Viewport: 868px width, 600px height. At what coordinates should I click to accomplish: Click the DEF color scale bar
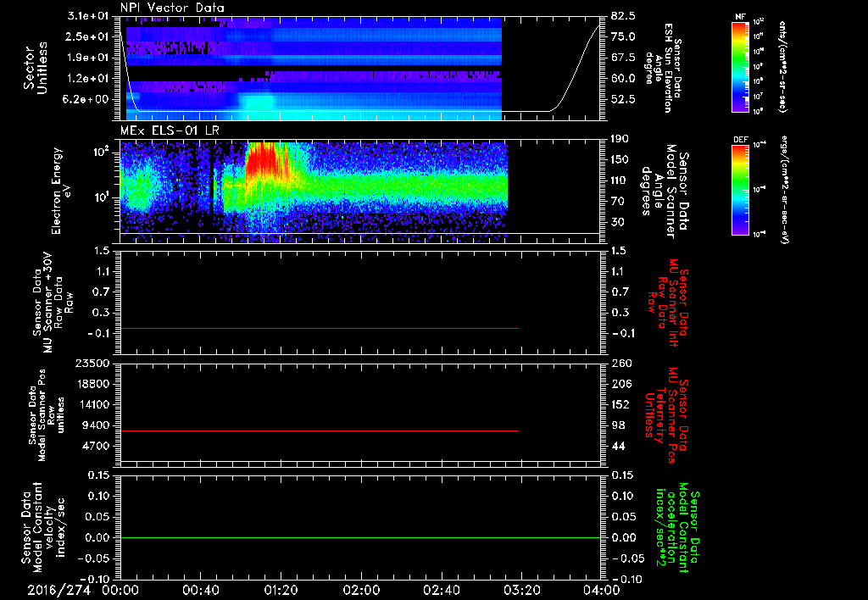(x=741, y=190)
